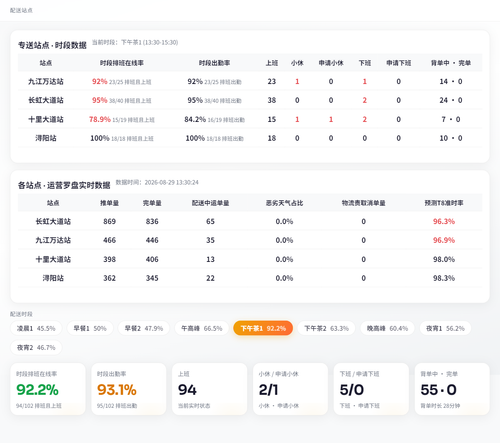500x443 pixels.
Task: Click the 100% 18/18 排班出勤 value
Action: [x=214, y=138]
